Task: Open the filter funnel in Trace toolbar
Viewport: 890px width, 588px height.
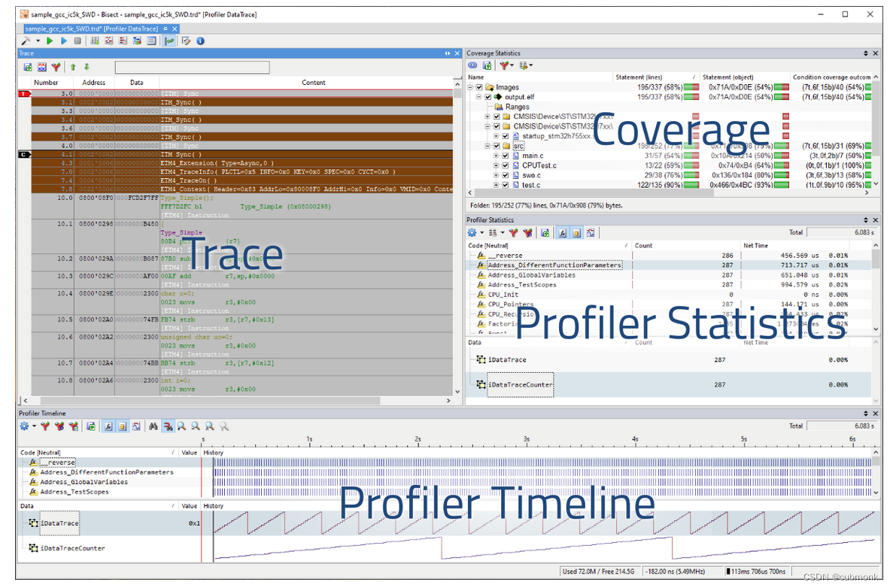Action: tap(56, 67)
